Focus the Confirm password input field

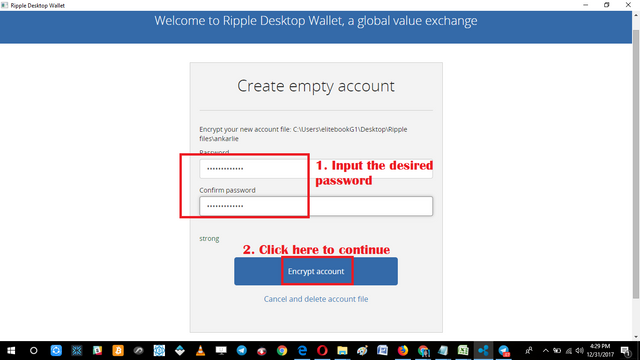(316, 206)
